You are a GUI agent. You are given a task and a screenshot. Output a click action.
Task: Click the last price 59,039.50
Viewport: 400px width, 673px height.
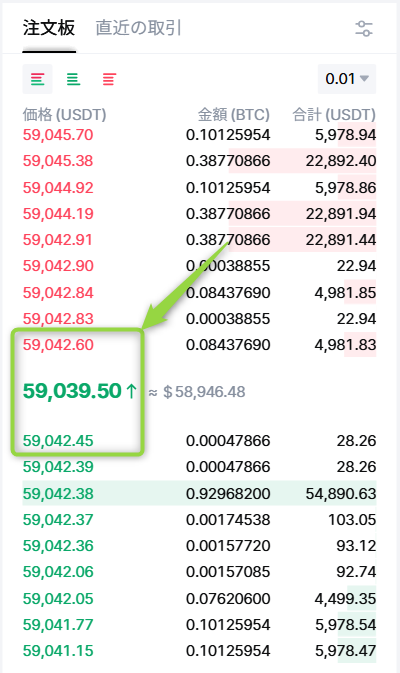pyautogui.click(x=72, y=391)
